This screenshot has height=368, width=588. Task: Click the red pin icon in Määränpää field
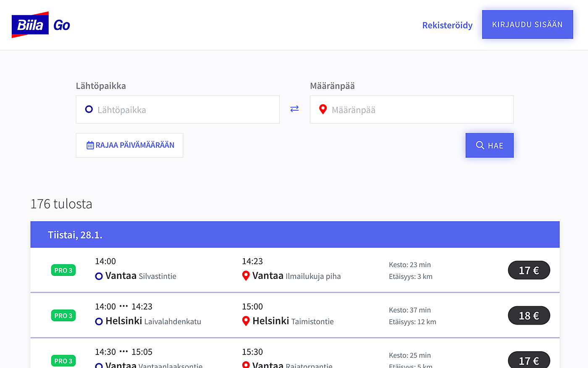click(x=323, y=109)
